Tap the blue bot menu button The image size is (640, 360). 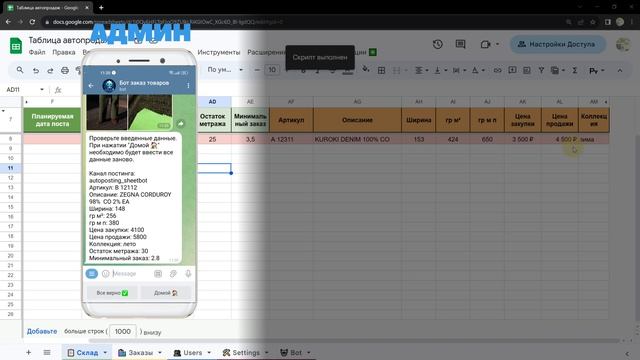91,273
